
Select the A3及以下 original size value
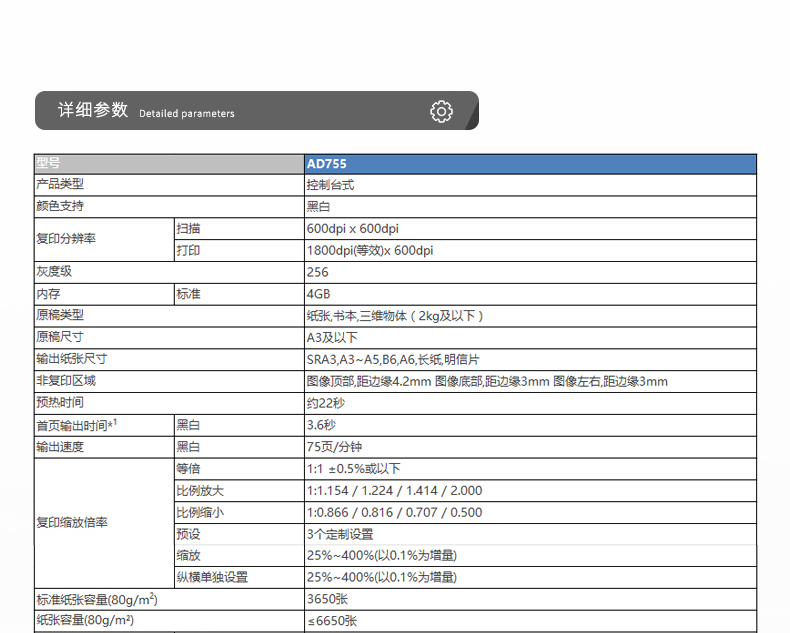331,338
